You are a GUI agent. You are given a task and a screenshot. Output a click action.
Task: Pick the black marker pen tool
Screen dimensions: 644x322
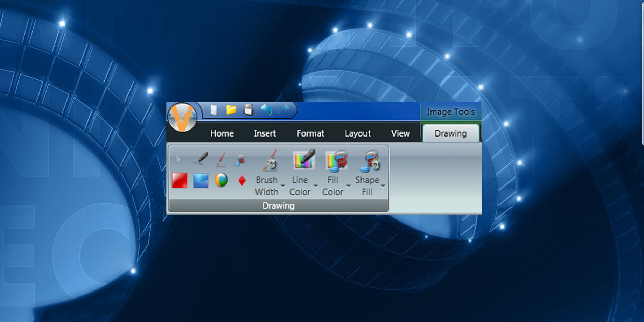(201, 159)
